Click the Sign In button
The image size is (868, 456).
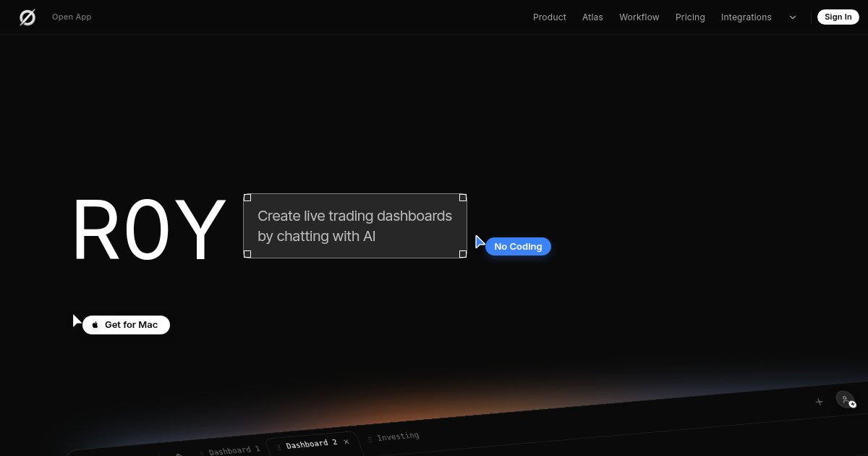point(838,17)
